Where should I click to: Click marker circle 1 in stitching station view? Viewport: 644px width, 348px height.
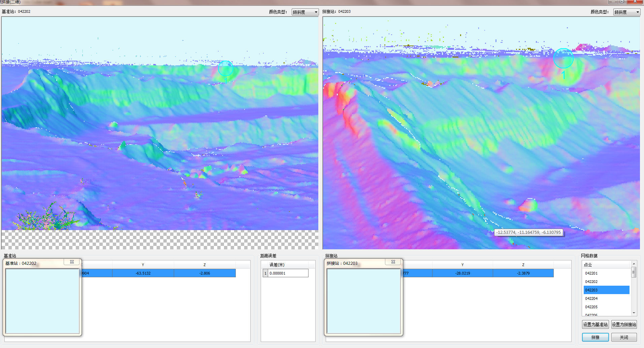(563, 58)
